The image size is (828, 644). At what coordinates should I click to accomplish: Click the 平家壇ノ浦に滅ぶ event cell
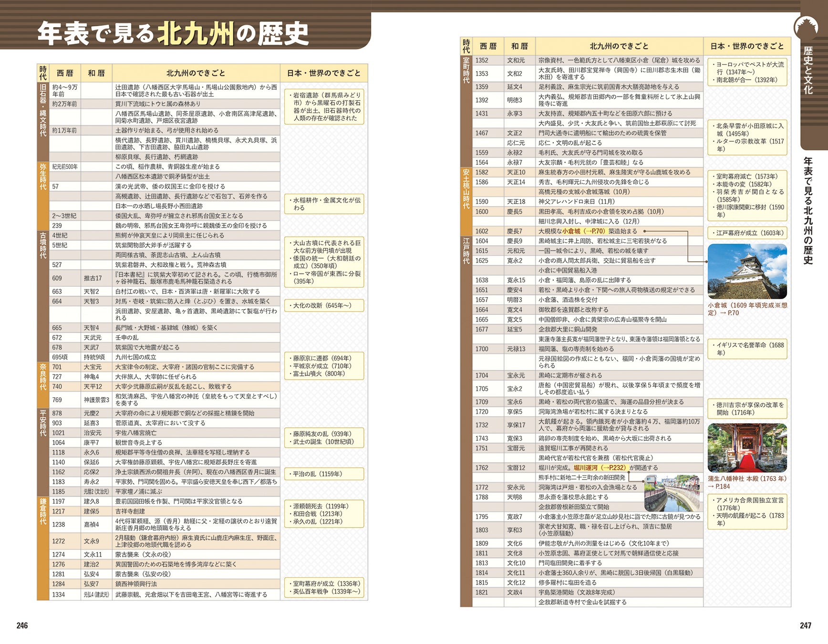click(x=196, y=491)
